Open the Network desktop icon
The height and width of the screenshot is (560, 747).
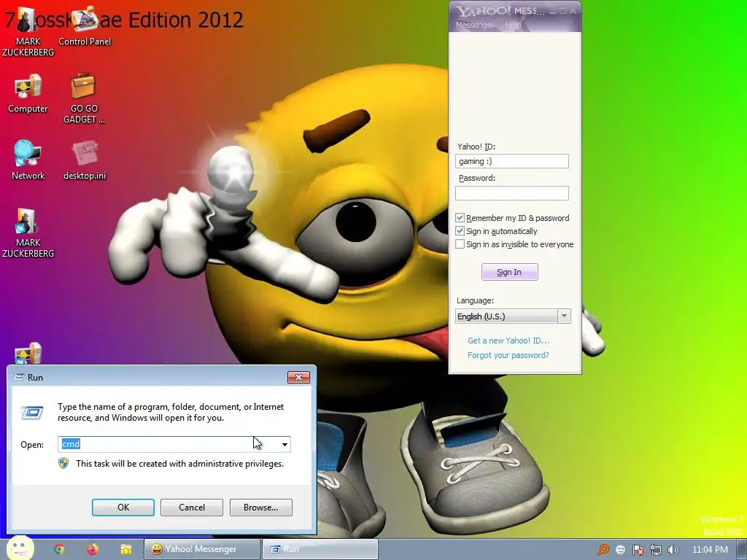coord(28,160)
